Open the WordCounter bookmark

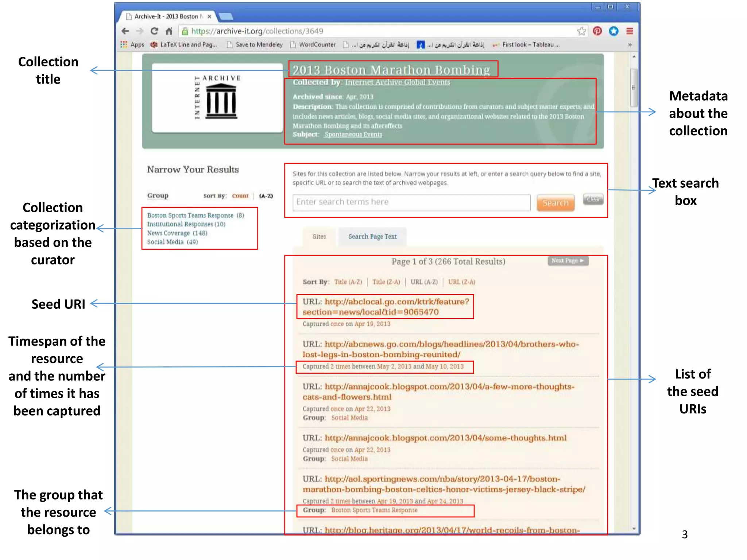[313, 44]
